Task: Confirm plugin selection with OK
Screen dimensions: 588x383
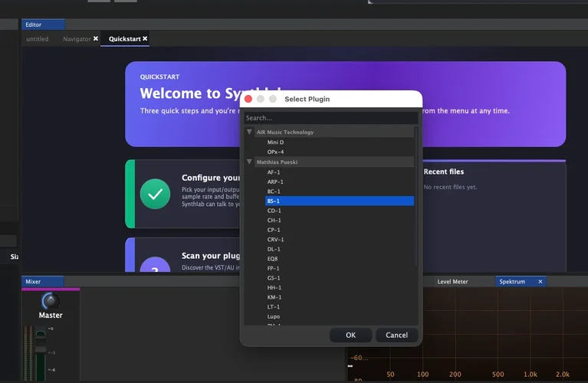Action: 350,335
